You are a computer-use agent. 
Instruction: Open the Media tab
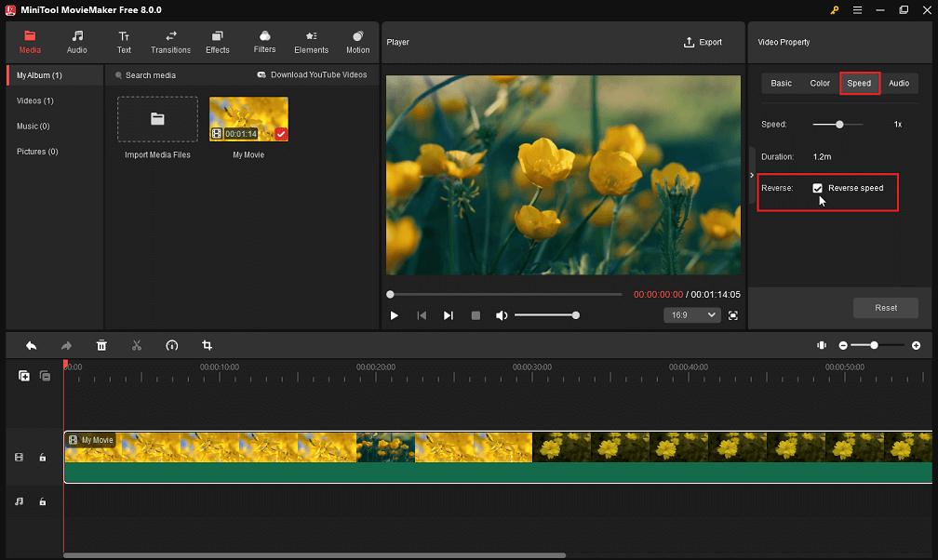pyautogui.click(x=30, y=43)
